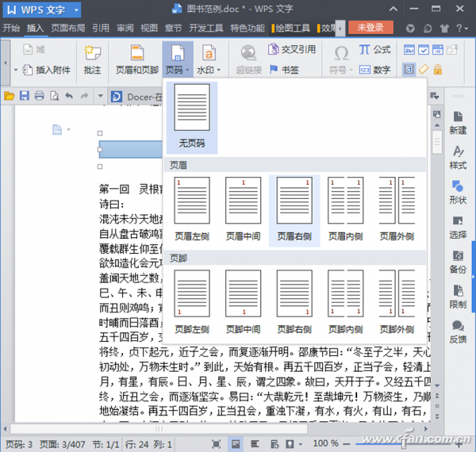Open the 备份 backup sidebar panel
This screenshot has height=452, width=476.
(x=458, y=262)
